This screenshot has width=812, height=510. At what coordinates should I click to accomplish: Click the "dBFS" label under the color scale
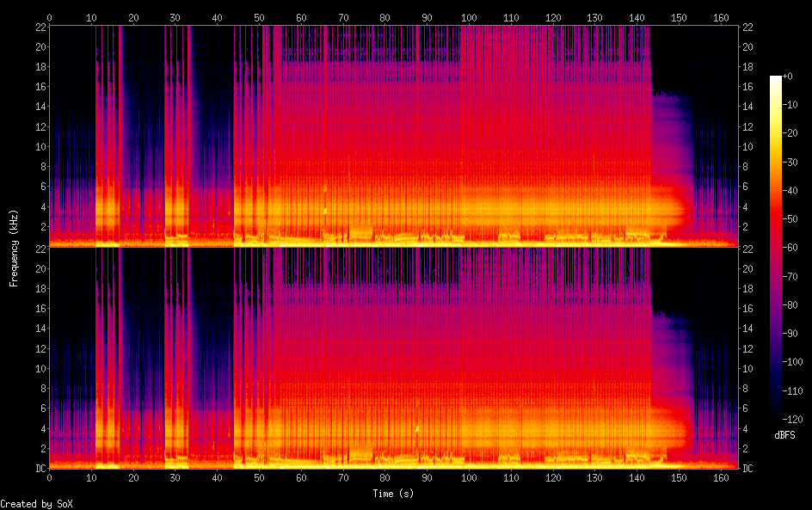click(784, 435)
